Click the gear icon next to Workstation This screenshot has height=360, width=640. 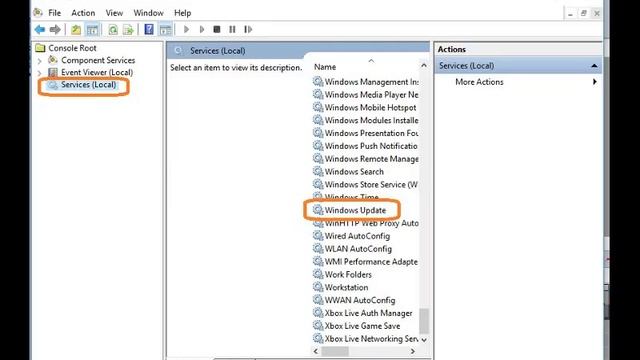318,287
